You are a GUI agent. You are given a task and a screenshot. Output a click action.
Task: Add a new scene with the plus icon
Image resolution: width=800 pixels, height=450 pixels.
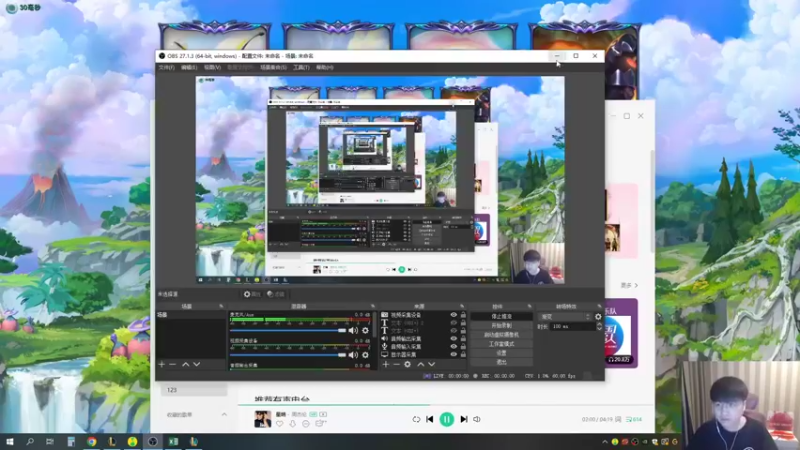162,364
